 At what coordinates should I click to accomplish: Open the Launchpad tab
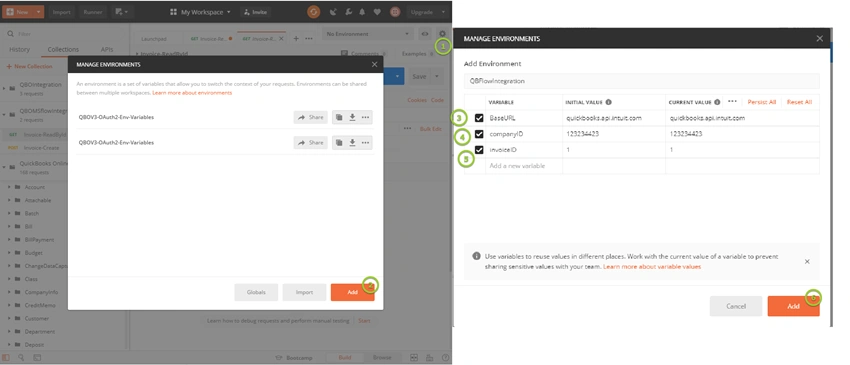tap(154, 39)
